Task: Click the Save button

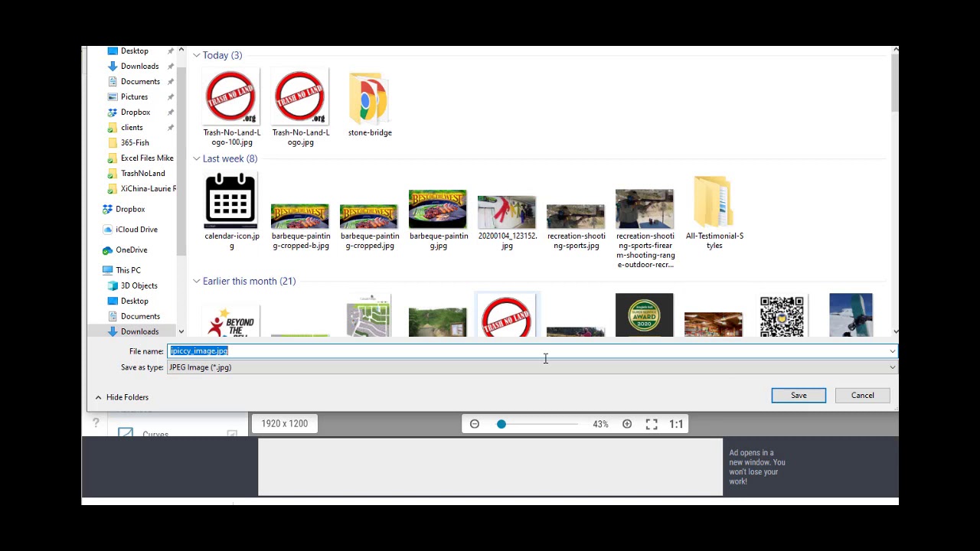Action: pos(799,396)
